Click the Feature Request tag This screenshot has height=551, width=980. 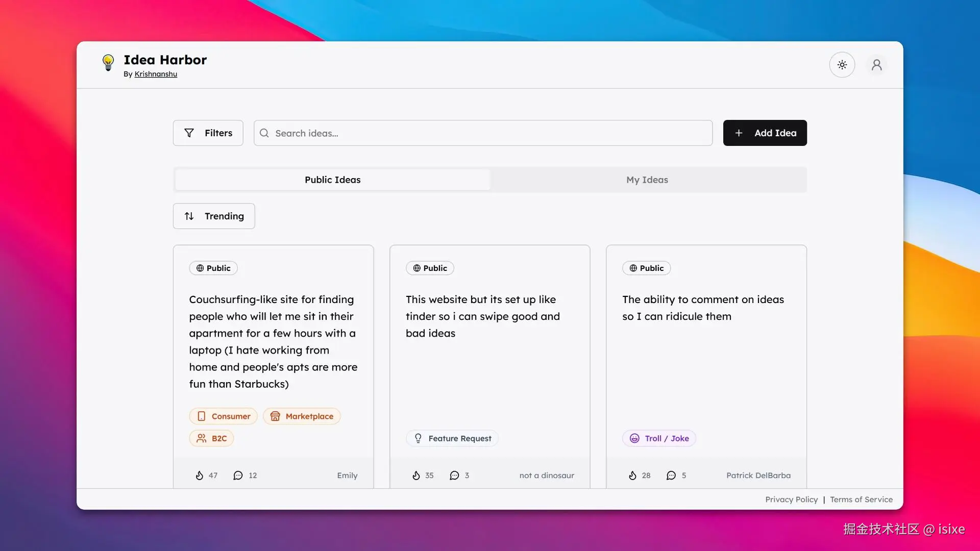(x=452, y=438)
